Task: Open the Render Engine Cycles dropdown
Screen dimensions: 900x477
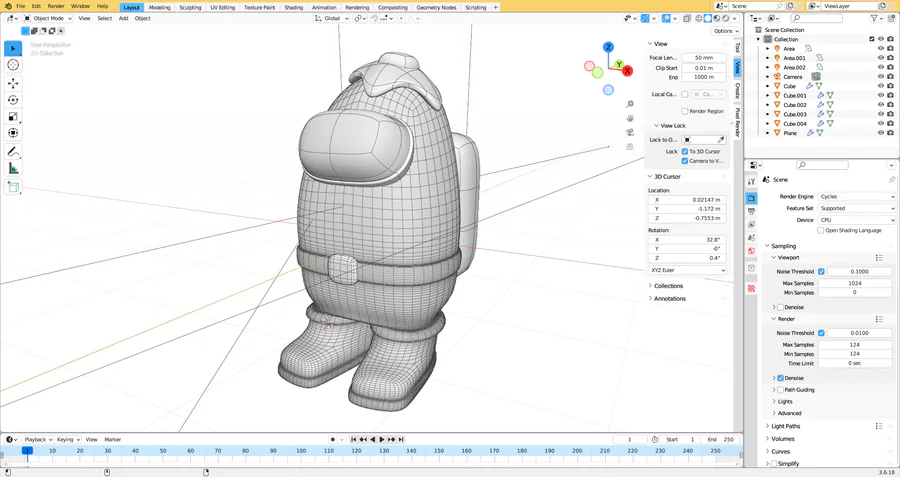Action: [857, 196]
